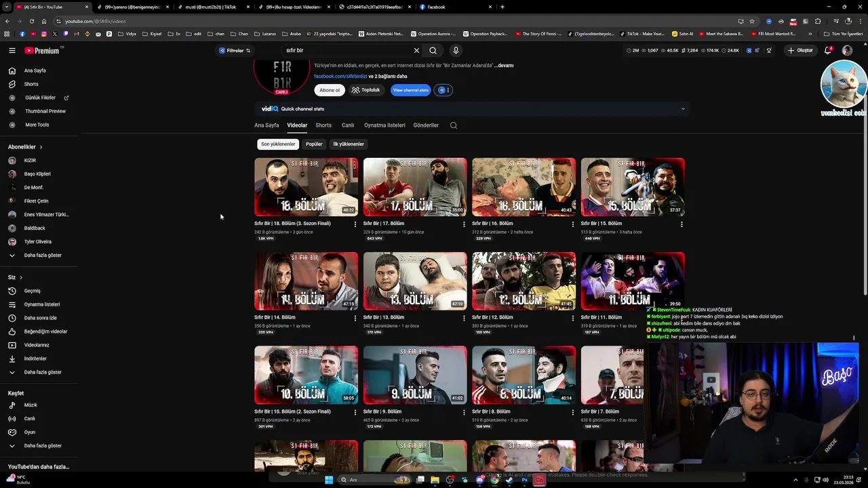Image resolution: width=868 pixels, height=488 pixels.
Task: Switch to the Canlı channel tab
Action: click(x=348, y=125)
